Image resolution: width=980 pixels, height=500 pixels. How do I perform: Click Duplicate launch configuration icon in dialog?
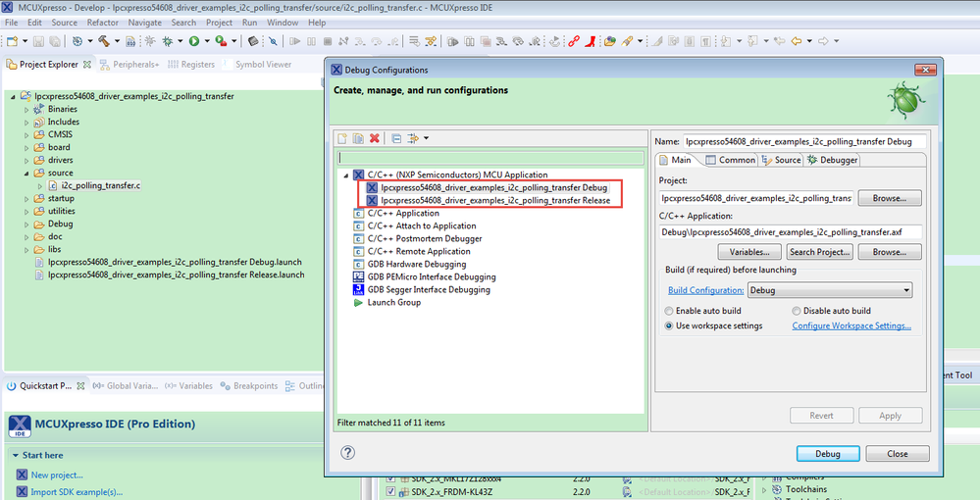[x=358, y=138]
